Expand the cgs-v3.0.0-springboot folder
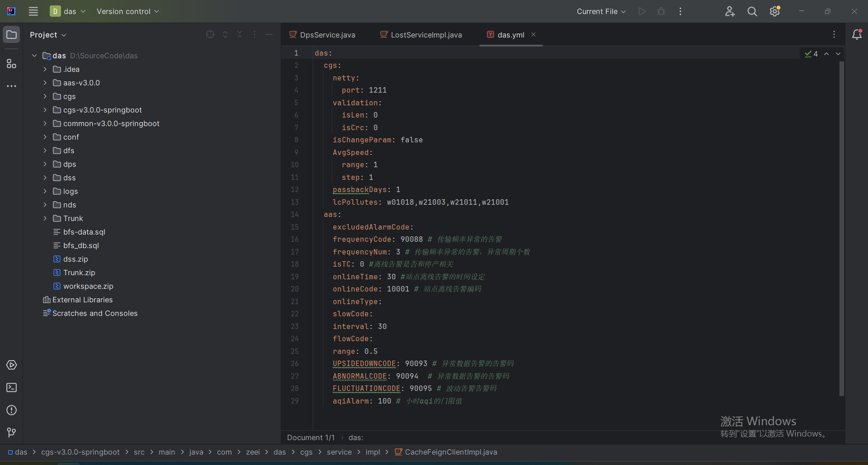 tap(45, 110)
